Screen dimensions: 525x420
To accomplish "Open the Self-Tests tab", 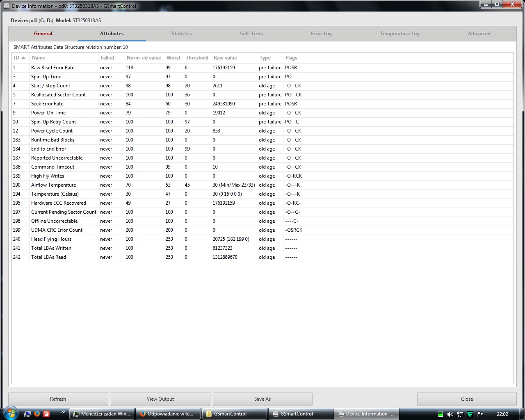I will [x=251, y=34].
